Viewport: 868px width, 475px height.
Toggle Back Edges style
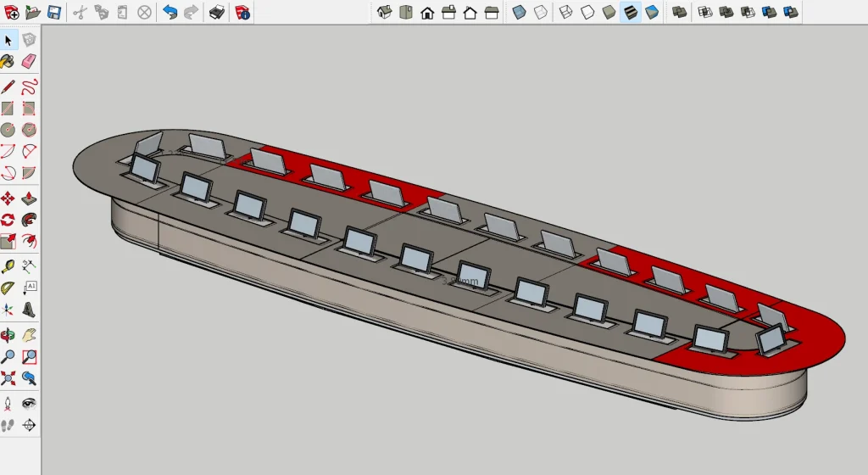coord(541,12)
